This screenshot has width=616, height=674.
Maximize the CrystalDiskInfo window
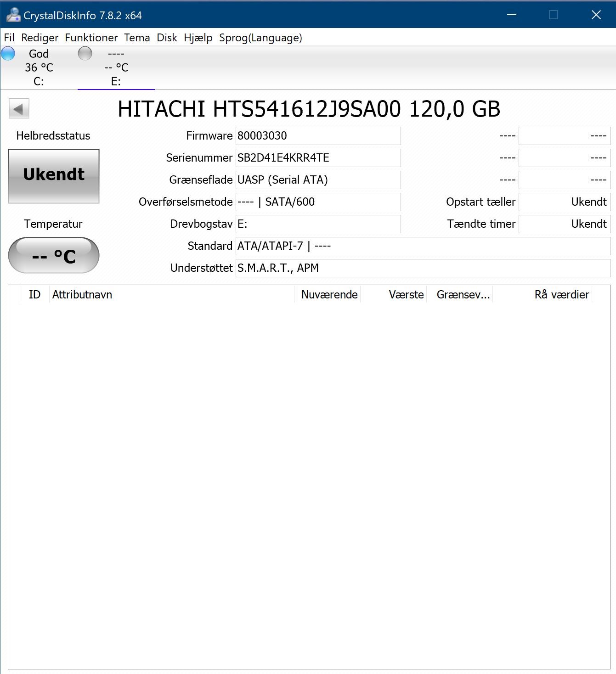coord(554,15)
